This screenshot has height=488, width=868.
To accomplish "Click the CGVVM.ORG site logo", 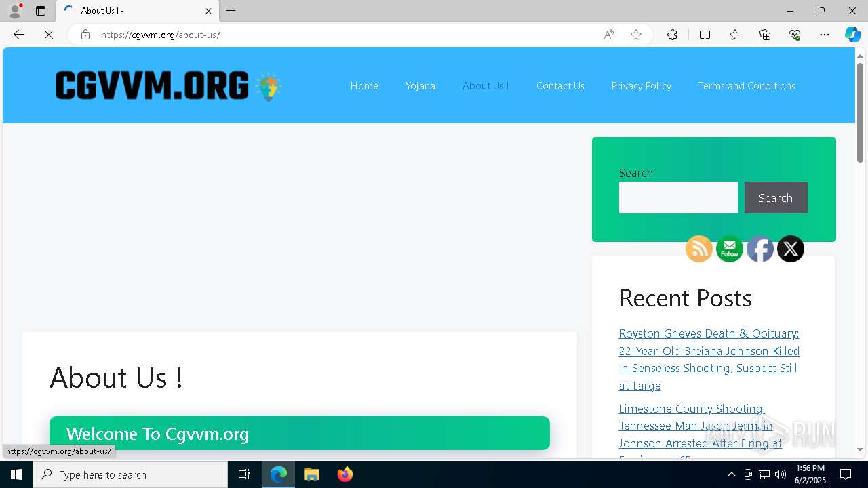I will point(168,86).
